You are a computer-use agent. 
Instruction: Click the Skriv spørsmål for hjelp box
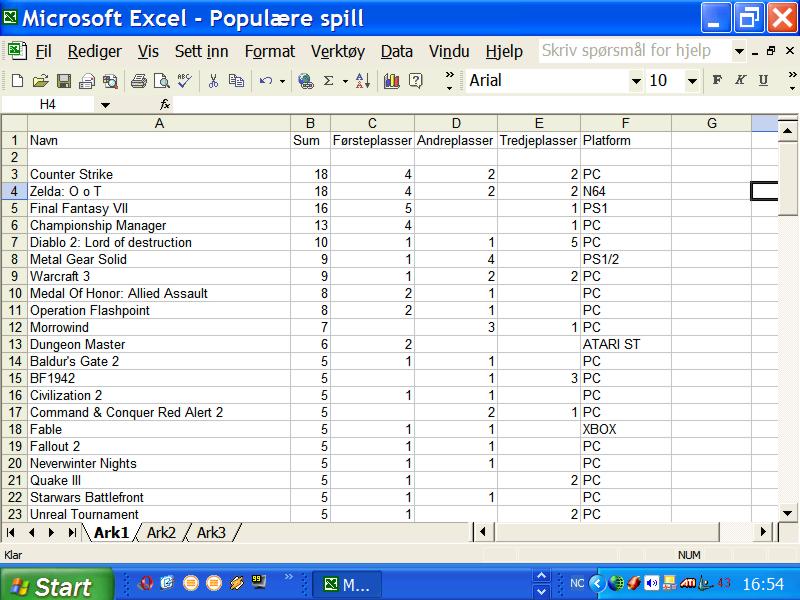[634, 51]
